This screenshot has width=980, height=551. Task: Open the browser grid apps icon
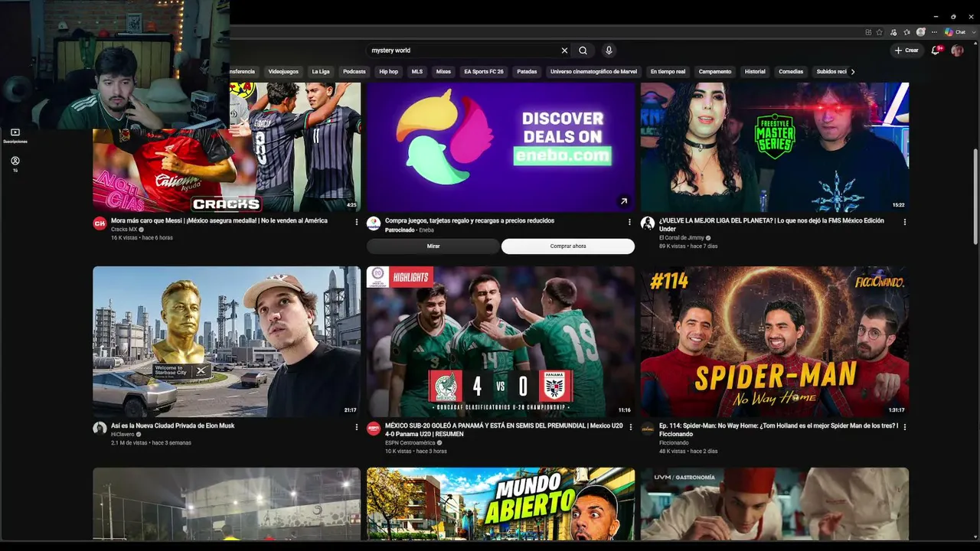pos(868,32)
